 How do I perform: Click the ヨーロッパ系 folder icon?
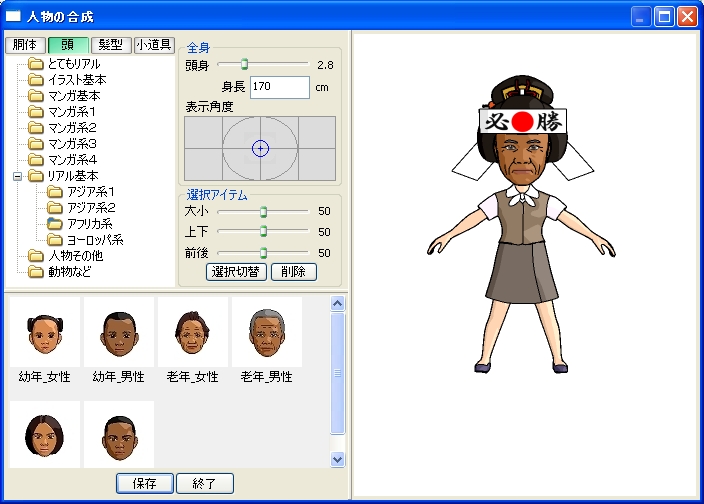55,240
